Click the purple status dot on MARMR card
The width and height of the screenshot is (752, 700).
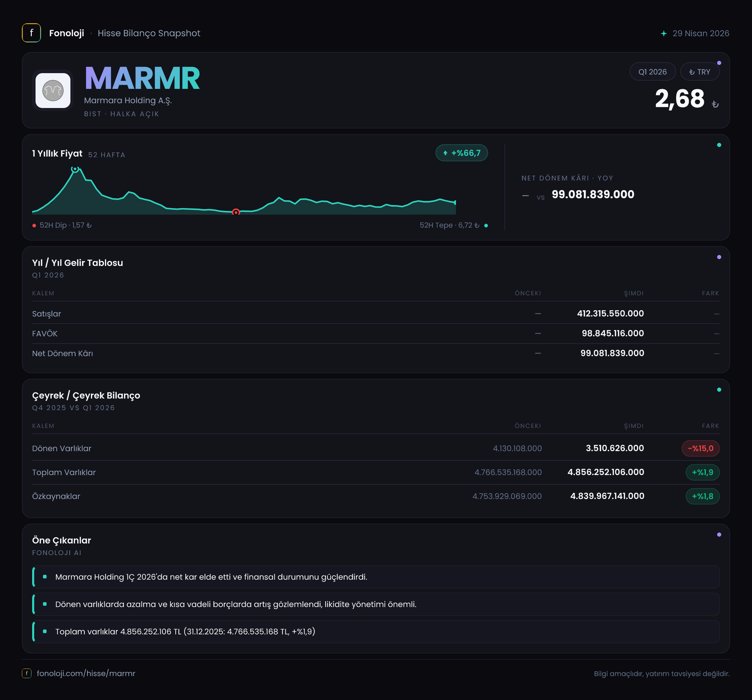click(x=719, y=63)
